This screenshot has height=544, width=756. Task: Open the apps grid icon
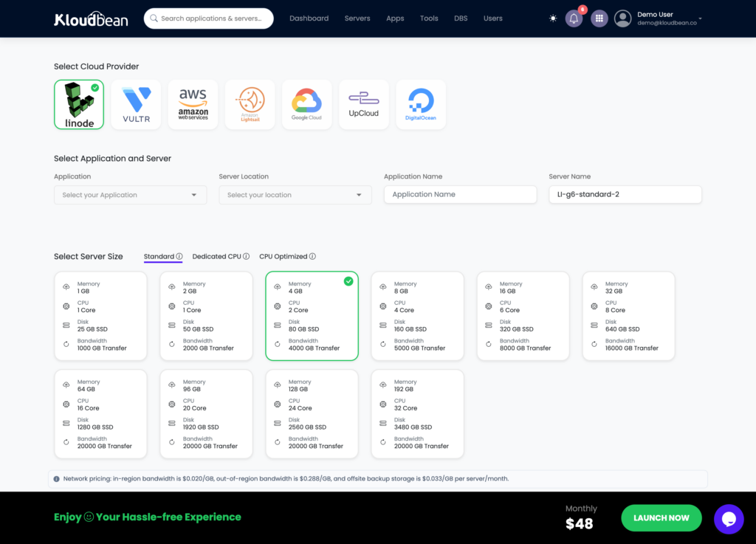[x=599, y=18]
